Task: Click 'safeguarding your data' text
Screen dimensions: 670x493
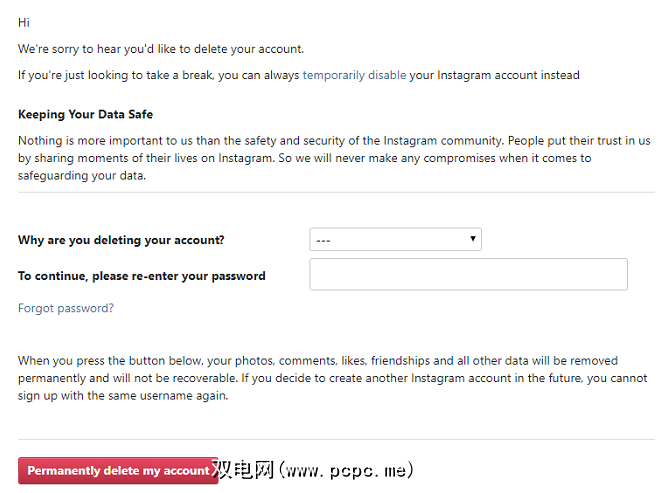Action: (82, 176)
